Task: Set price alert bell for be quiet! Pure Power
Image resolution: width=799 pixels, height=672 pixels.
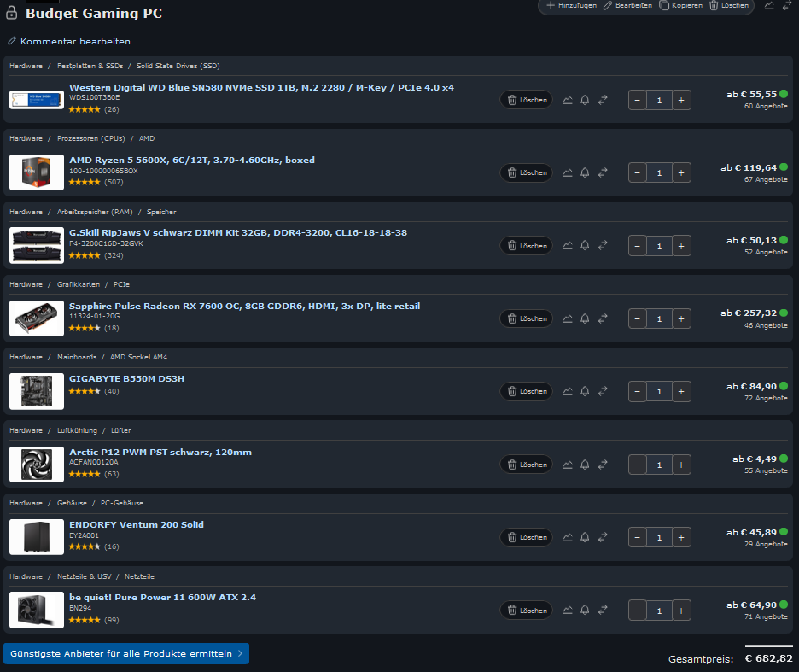Action: 585,611
